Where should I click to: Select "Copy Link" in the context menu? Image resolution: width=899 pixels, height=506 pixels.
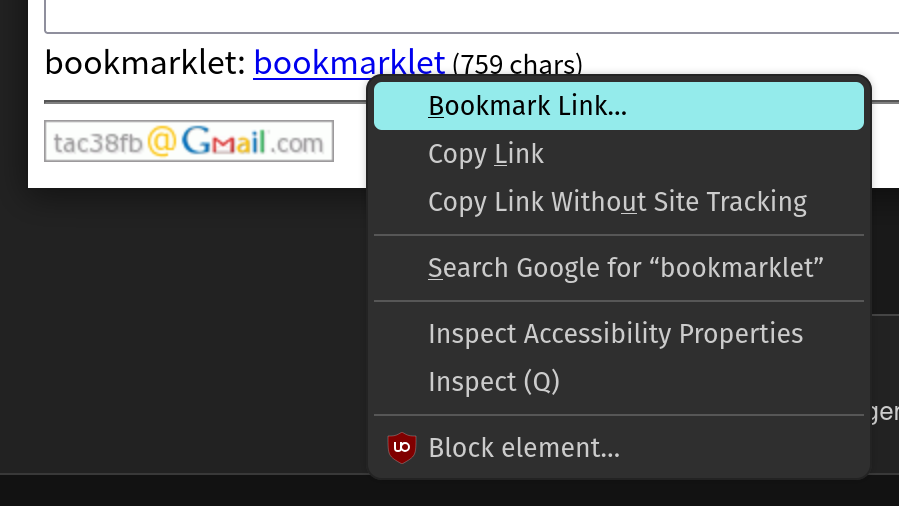pos(486,154)
